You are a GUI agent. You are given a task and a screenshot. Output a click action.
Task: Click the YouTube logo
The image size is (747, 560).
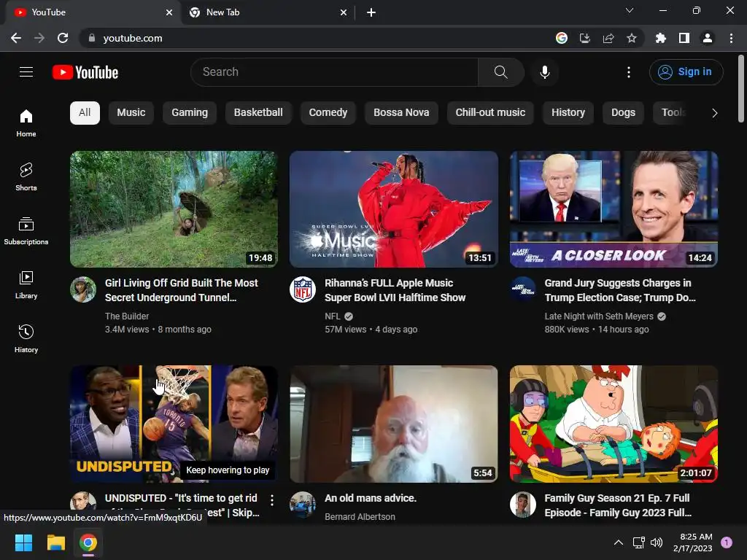tap(85, 72)
